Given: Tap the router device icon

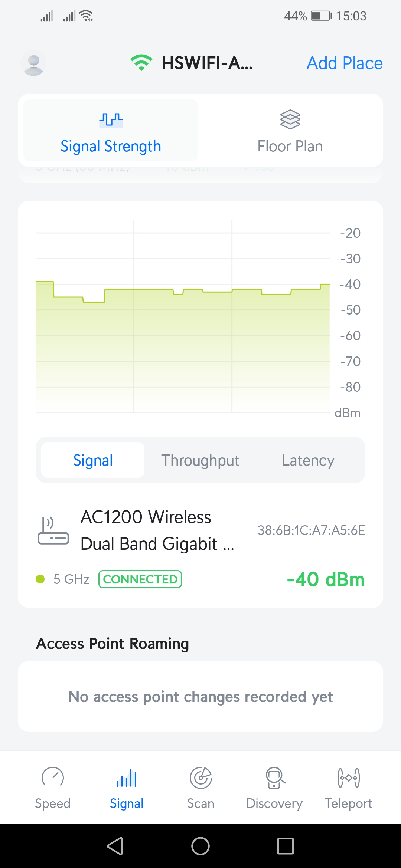Looking at the screenshot, I should pyautogui.click(x=53, y=531).
